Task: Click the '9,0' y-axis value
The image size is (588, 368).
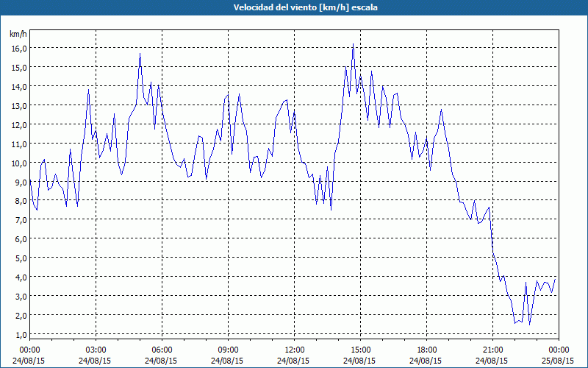Action: pos(21,183)
